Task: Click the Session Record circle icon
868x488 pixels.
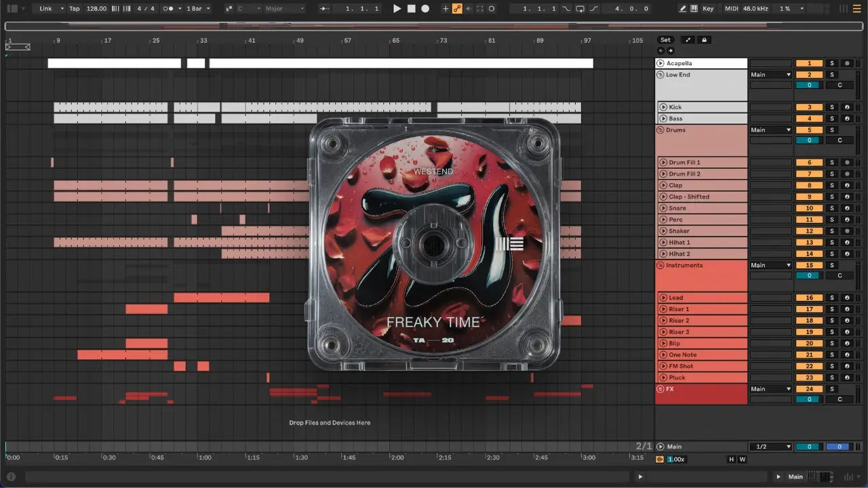Action: pyautogui.click(x=492, y=9)
